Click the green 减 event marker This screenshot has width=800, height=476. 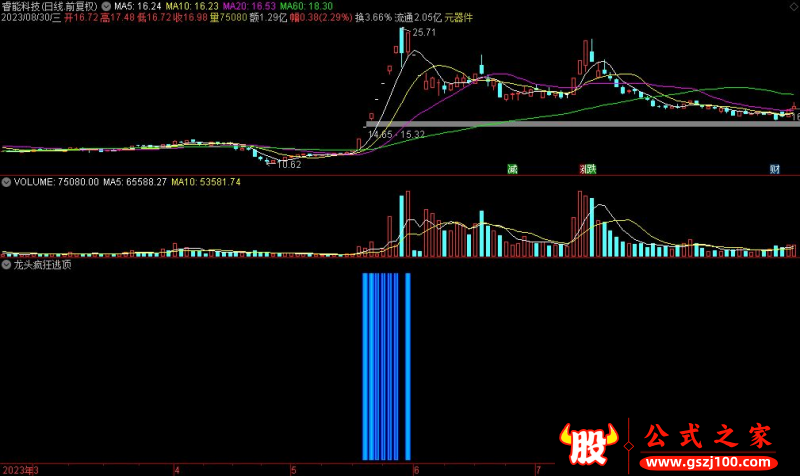pyautogui.click(x=512, y=169)
